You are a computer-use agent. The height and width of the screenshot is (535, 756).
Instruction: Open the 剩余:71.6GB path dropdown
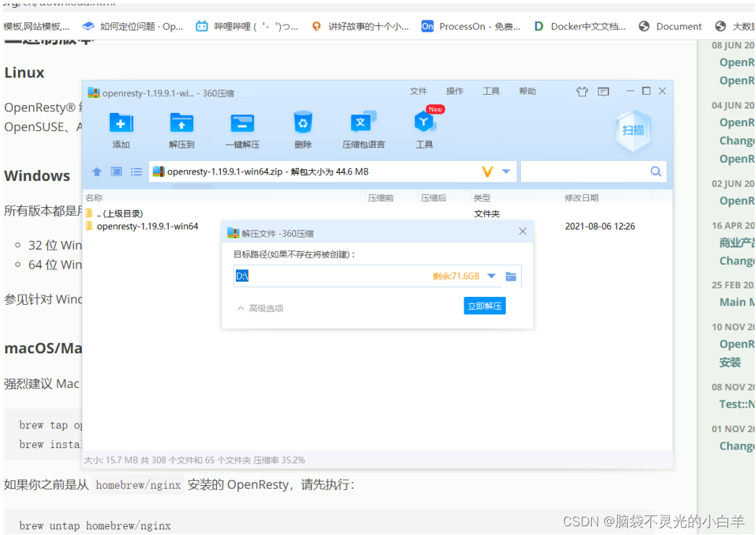(x=491, y=276)
